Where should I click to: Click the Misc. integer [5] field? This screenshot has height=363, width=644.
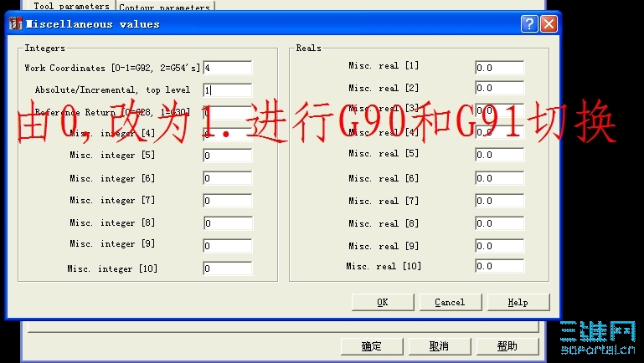coord(228,156)
